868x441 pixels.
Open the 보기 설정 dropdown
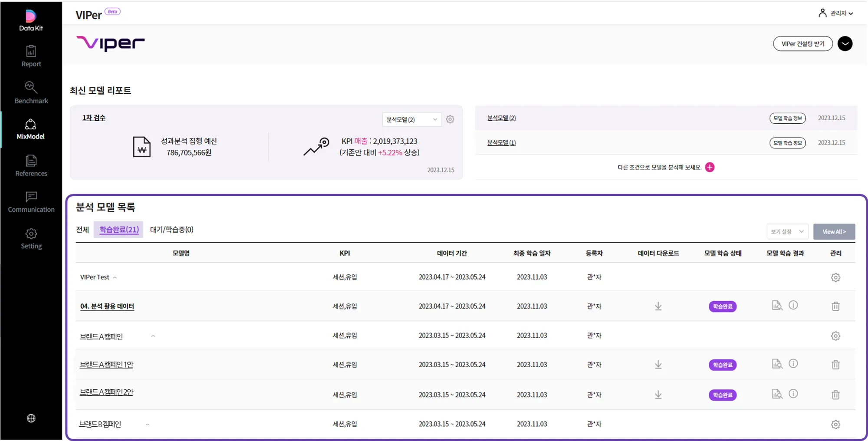pyautogui.click(x=787, y=231)
